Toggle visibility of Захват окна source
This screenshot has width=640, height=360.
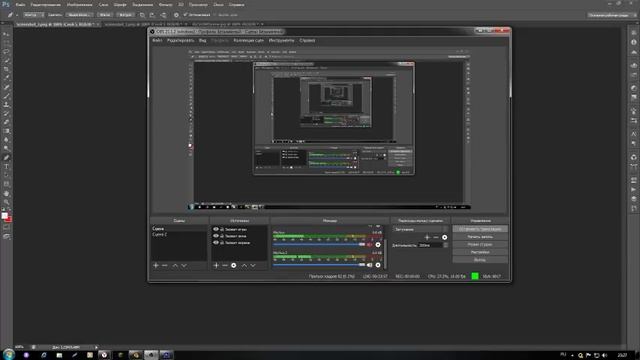tap(216, 236)
